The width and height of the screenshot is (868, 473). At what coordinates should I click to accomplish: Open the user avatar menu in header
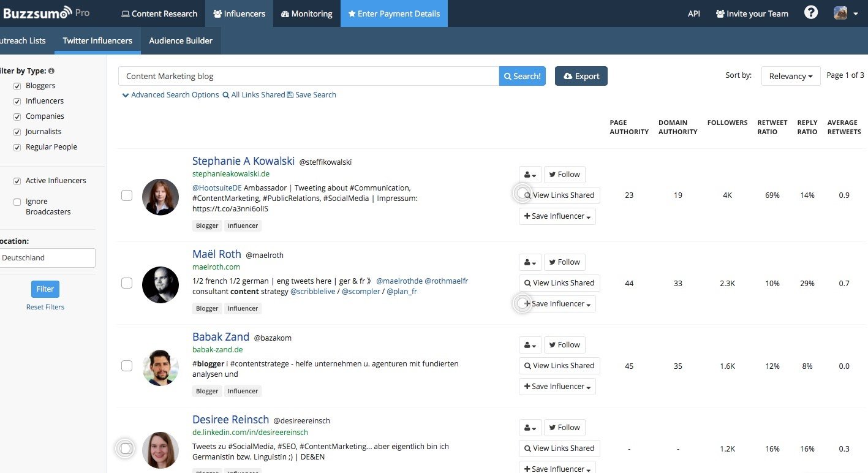[x=846, y=13]
